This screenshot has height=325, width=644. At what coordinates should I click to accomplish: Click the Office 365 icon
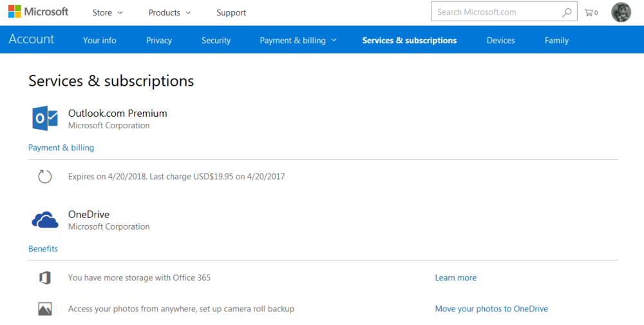click(x=45, y=278)
